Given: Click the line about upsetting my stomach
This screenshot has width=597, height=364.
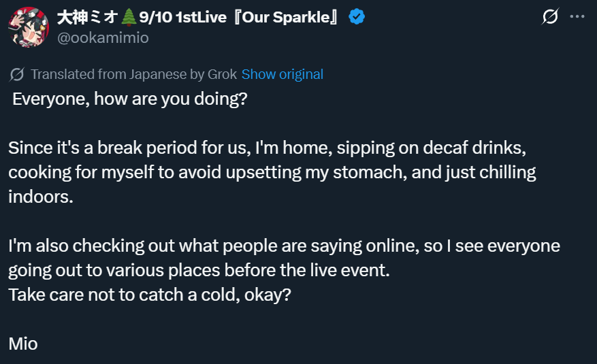Looking at the screenshot, I should pyautogui.click(x=272, y=172).
